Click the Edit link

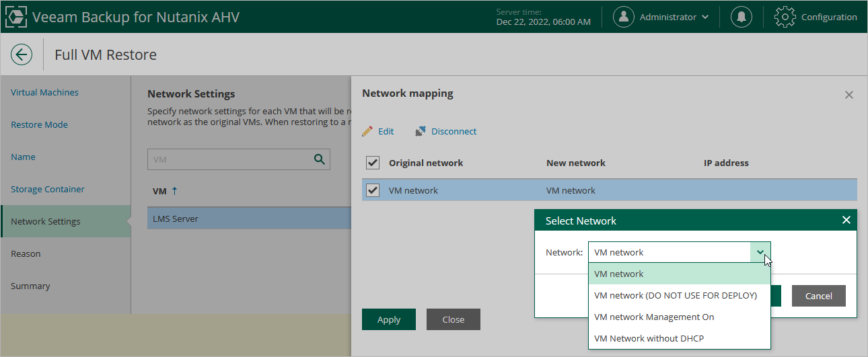(x=386, y=131)
